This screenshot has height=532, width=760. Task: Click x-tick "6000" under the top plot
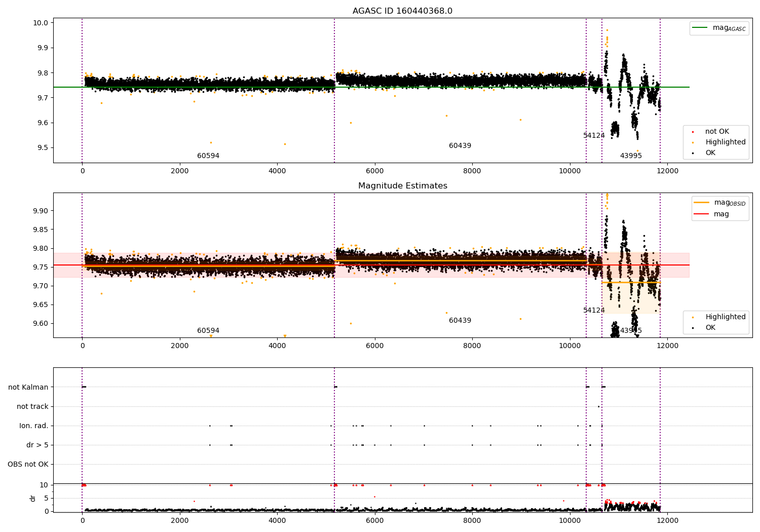click(x=375, y=171)
